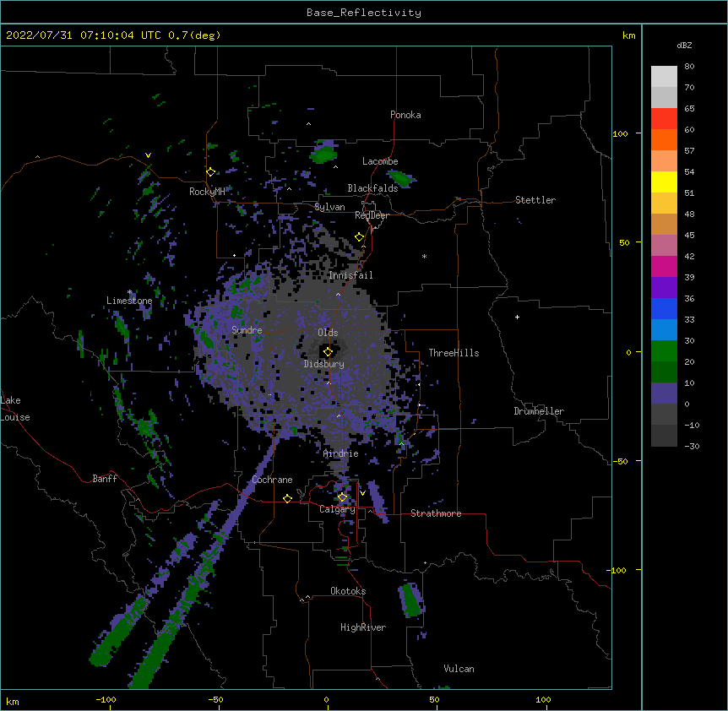Click the yellow diamond marker above RockyMH
Image resolution: width=728 pixels, height=711 pixels.
point(211,172)
